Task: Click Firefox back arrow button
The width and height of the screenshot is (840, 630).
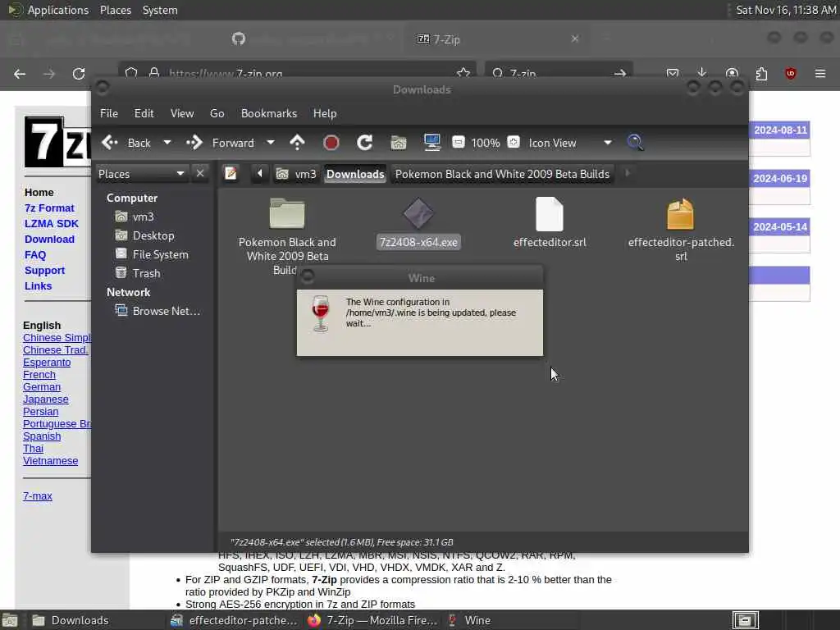Action: point(20,74)
